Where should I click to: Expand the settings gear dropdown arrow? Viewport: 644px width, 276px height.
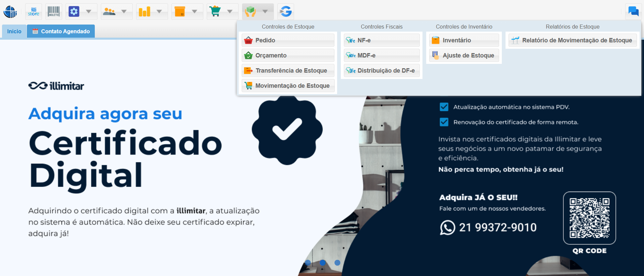[x=89, y=12]
